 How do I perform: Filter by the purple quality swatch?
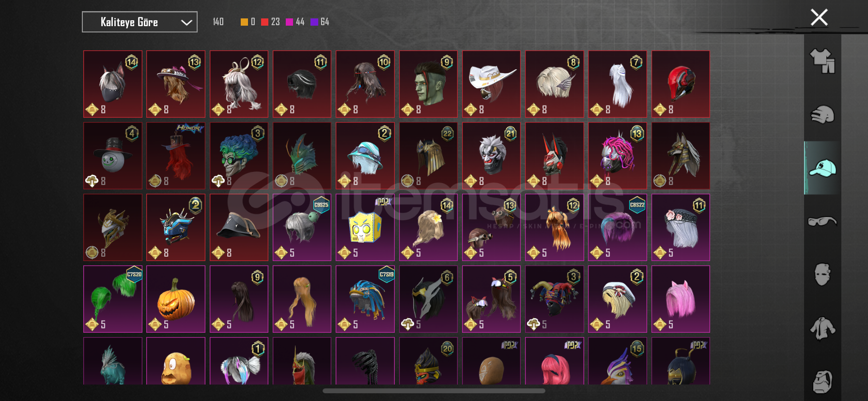(x=314, y=22)
